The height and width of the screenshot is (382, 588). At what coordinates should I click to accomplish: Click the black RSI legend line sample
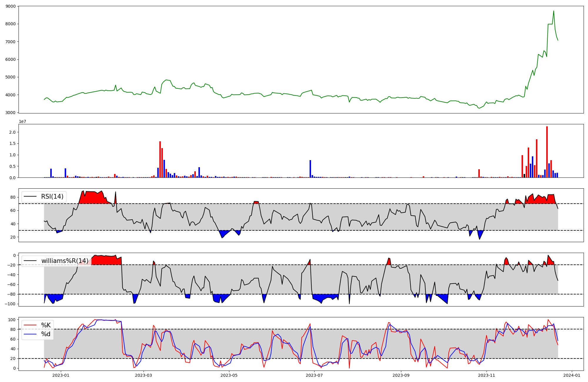coord(30,197)
